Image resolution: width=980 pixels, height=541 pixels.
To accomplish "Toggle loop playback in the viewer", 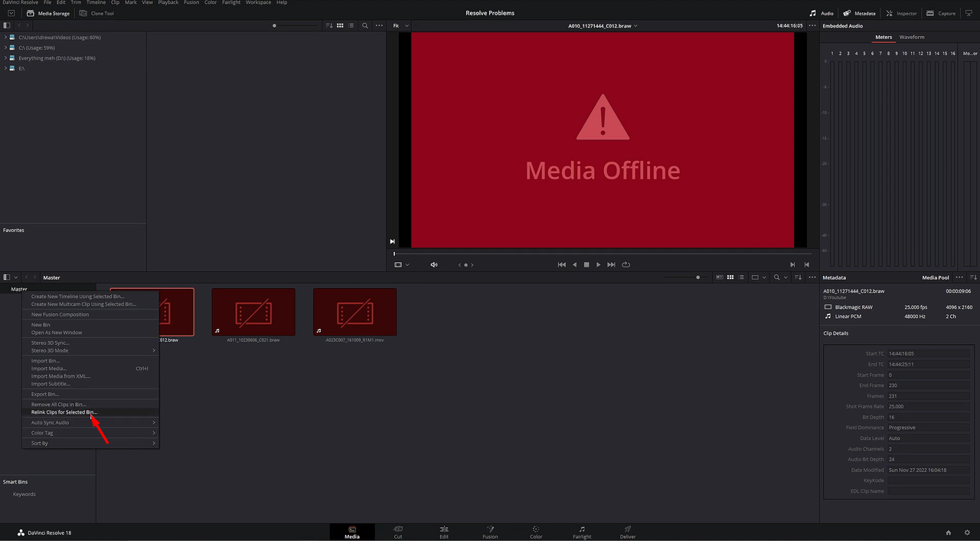I will [x=626, y=264].
